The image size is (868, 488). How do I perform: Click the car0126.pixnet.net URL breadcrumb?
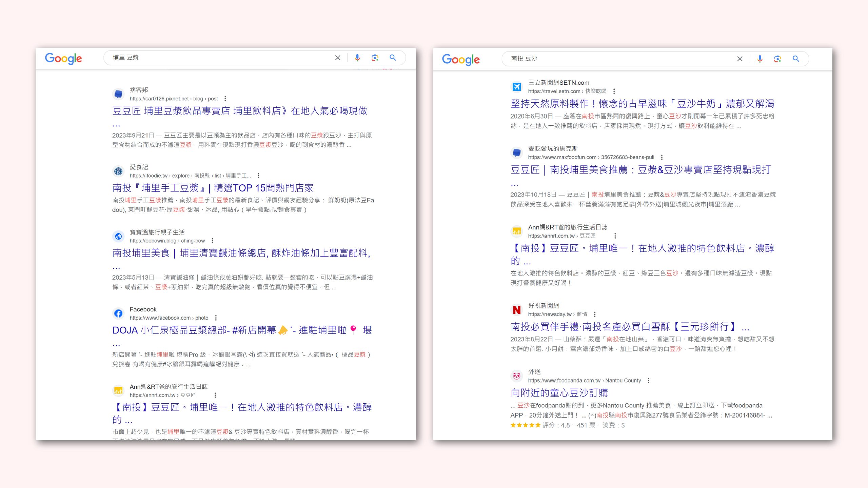[x=174, y=99]
